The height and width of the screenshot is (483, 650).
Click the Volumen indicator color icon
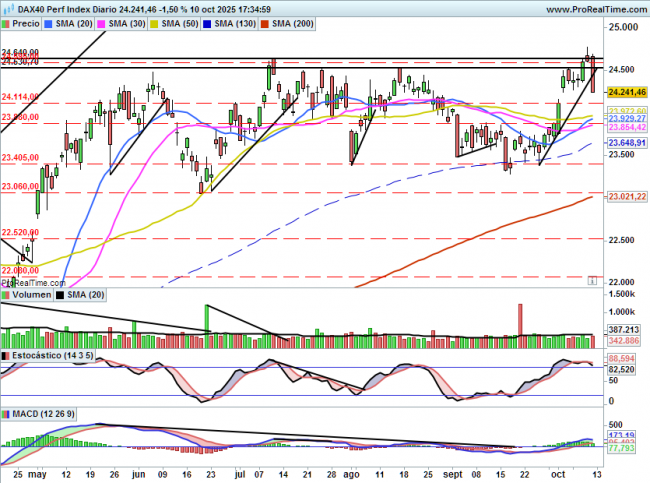tap(6, 295)
